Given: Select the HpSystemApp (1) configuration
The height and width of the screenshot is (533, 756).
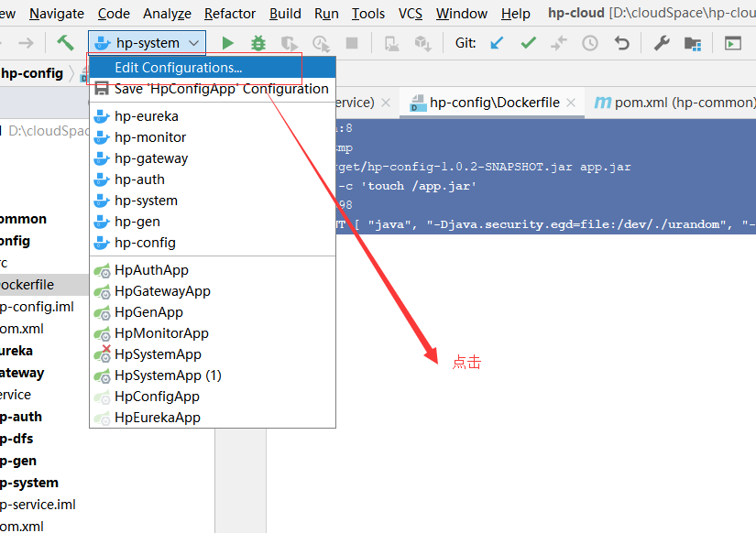Looking at the screenshot, I should pos(213,375).
